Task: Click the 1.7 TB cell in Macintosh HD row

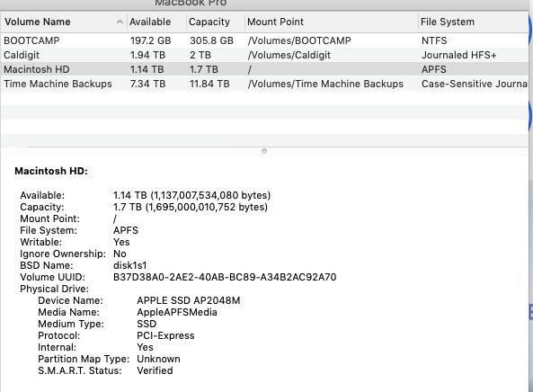Action: coord(204,69)
